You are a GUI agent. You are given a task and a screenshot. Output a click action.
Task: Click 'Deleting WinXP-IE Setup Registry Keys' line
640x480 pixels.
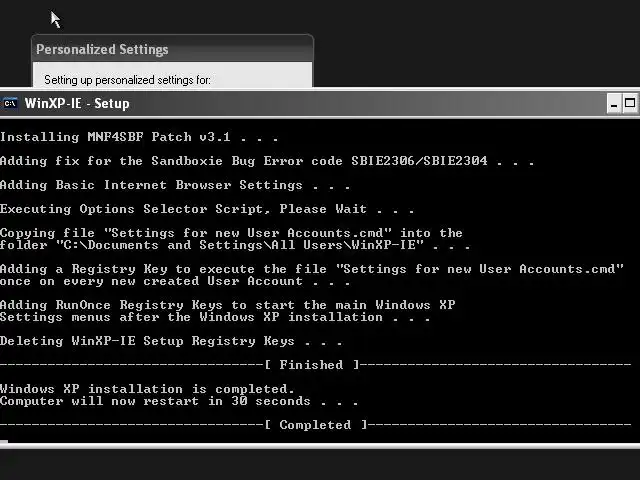pyautogui.click(x=171, y=341)
